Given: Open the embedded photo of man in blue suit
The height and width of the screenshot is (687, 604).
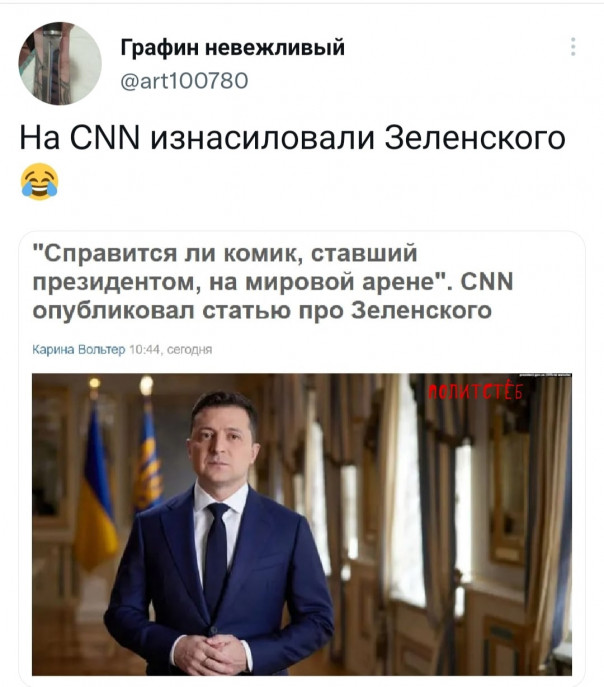Looking at the screenshot, I should pyautogui.click(x=302, y=524).
